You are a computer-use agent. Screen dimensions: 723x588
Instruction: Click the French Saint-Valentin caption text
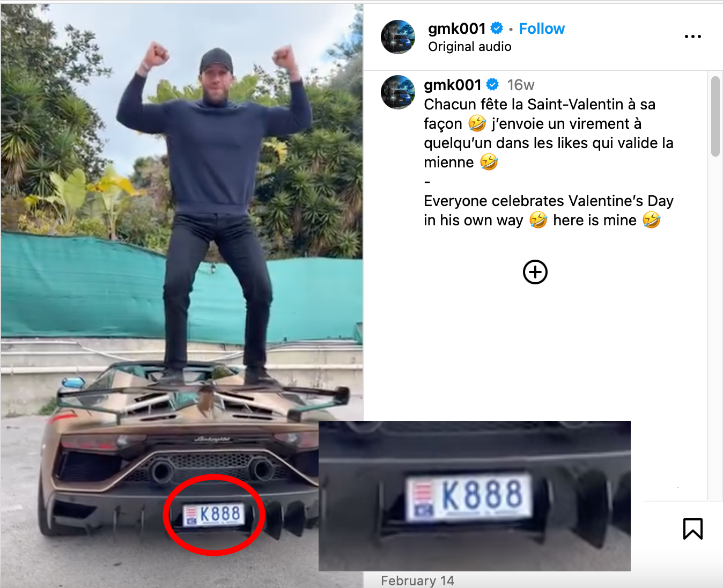click(548, 133)
